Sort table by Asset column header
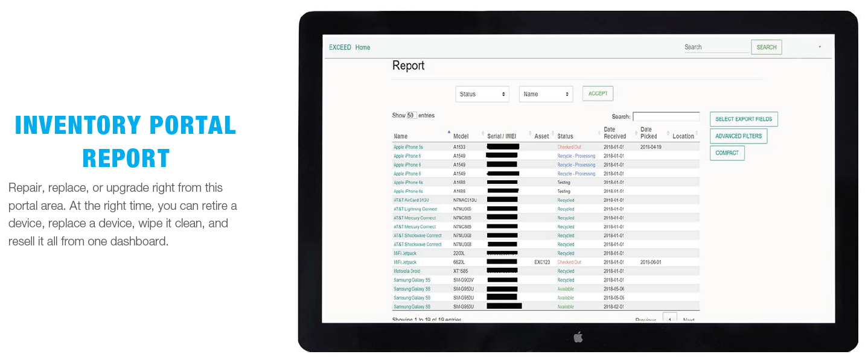The height and width of the screenshot is (363, 868). (541, 136)
